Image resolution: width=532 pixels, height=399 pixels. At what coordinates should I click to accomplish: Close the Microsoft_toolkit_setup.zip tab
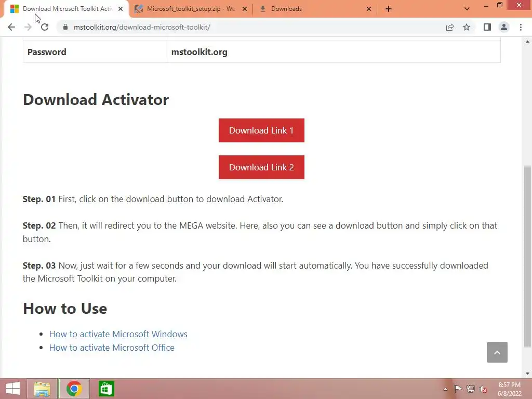pos(245,9)
